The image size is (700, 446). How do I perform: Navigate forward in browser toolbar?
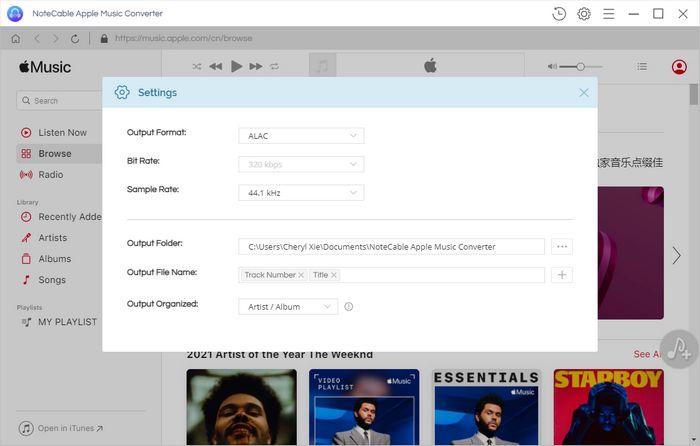pyautogui.click(x=55, y=38)
